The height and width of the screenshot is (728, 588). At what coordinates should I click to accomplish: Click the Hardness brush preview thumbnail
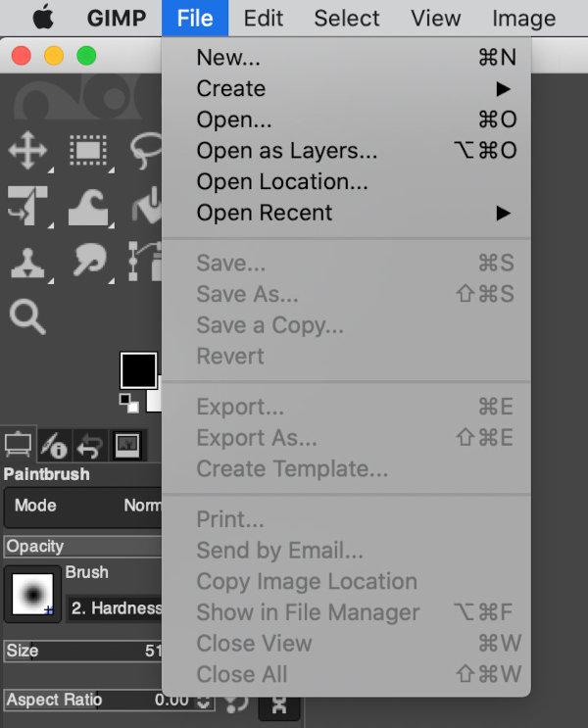tap(32, 594)
